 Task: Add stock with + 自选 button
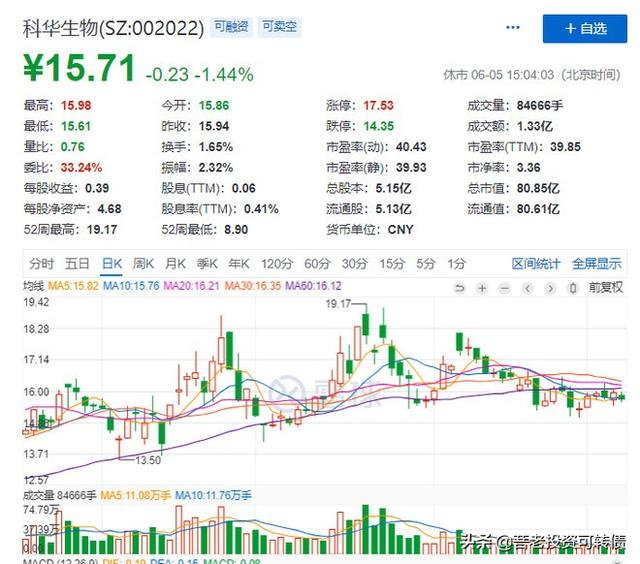click(584, 29)
